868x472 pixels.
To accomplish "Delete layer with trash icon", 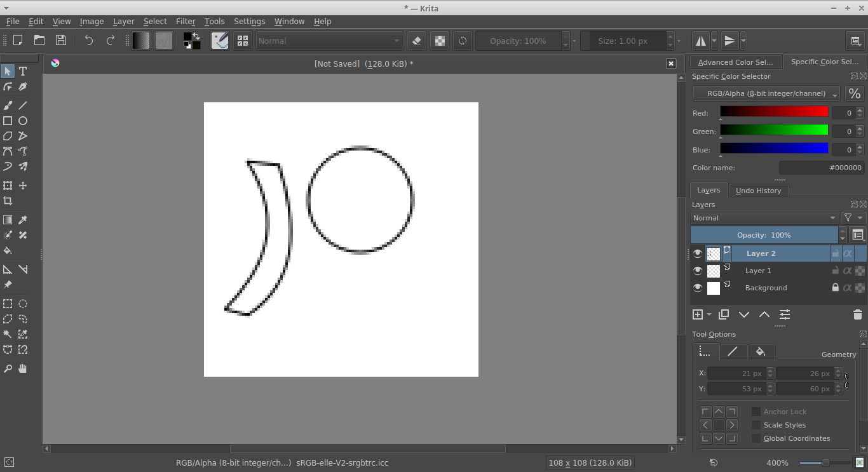I will point(858,314).
